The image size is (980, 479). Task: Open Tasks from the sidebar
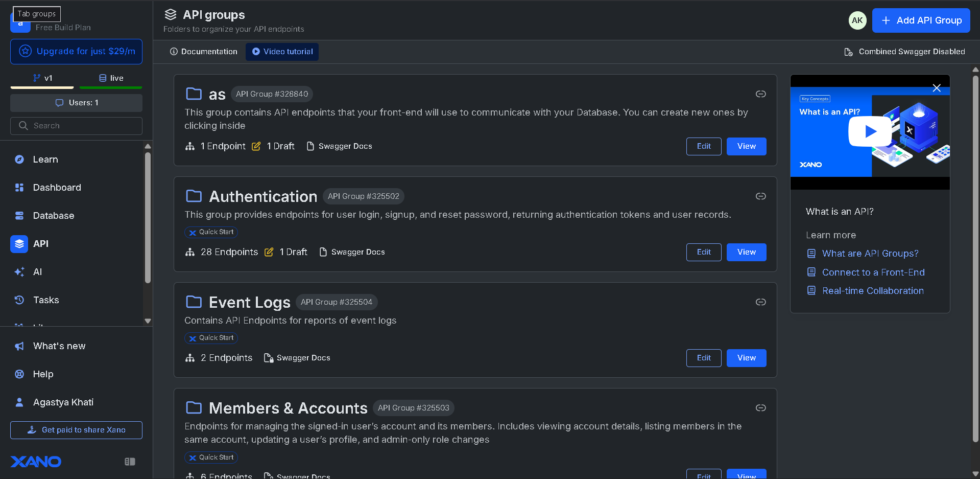point(45,300)
